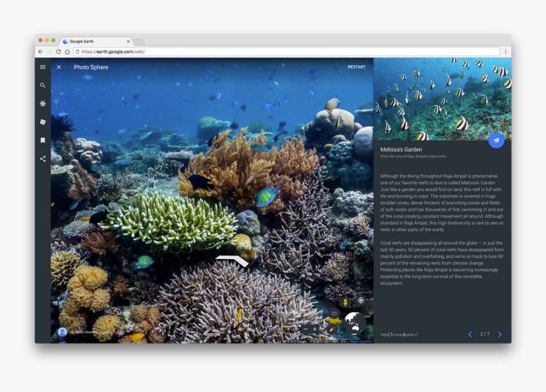Open Voyager using the ship's wheel icon
The width and height of the screenshot is (546, 392).
tap(43, 103)
